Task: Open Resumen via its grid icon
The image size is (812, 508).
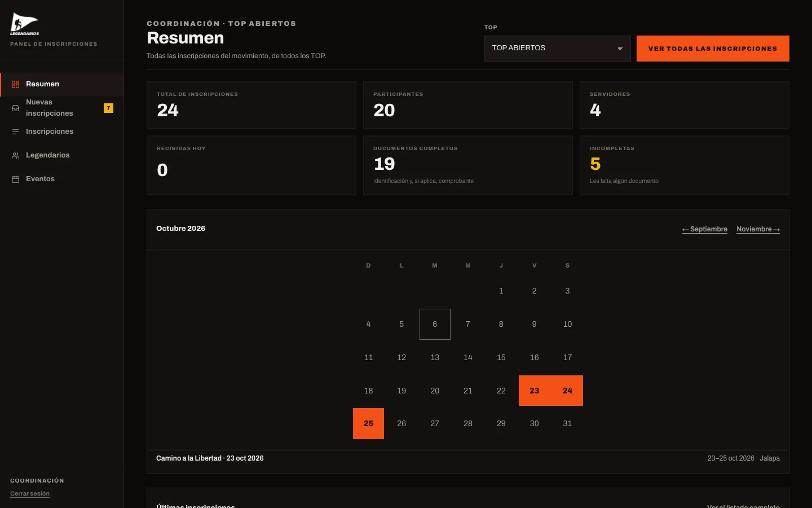Action: click(x=16, y=84)
